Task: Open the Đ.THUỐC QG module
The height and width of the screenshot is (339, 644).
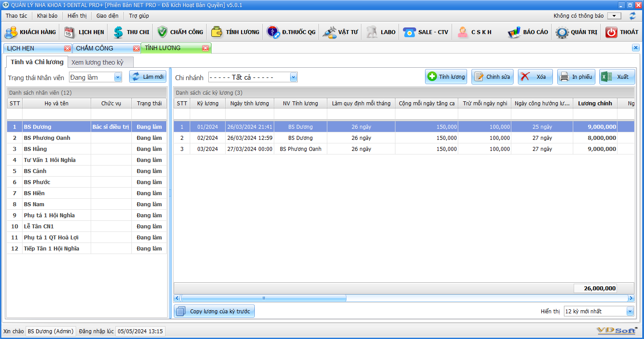Action: 291,32
